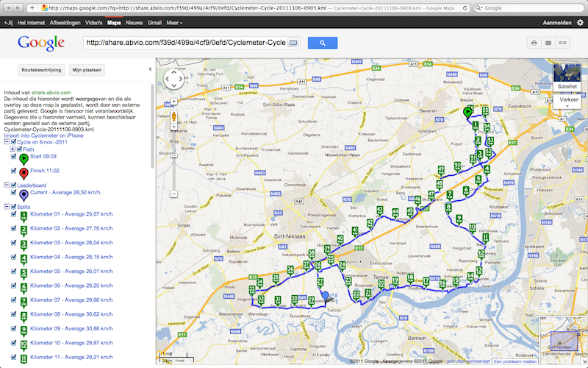Click the link chain icon
The height and width of the screenshot is (368, 588).
pos(562,43)
